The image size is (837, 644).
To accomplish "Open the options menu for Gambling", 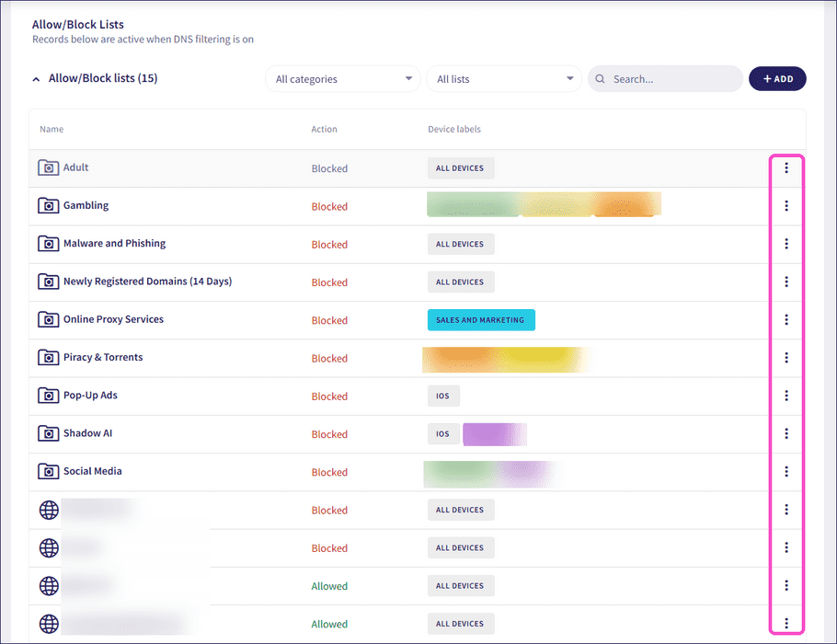I will pos(786,205).
